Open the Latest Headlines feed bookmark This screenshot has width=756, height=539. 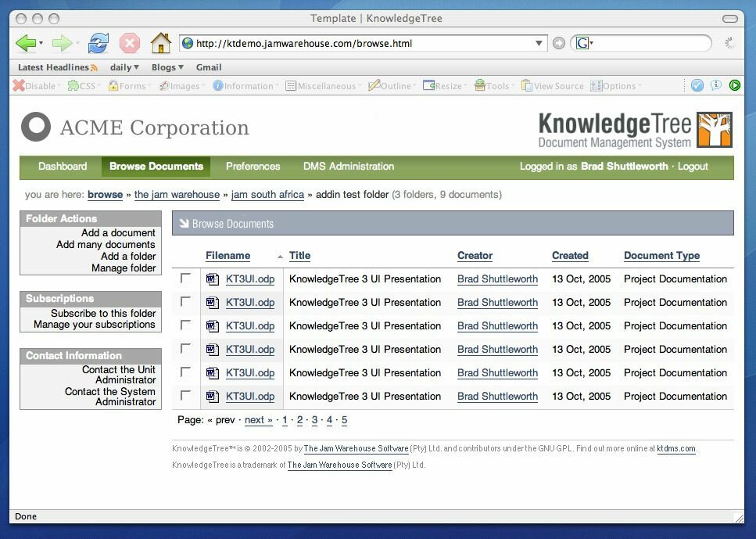coord(58,67)
